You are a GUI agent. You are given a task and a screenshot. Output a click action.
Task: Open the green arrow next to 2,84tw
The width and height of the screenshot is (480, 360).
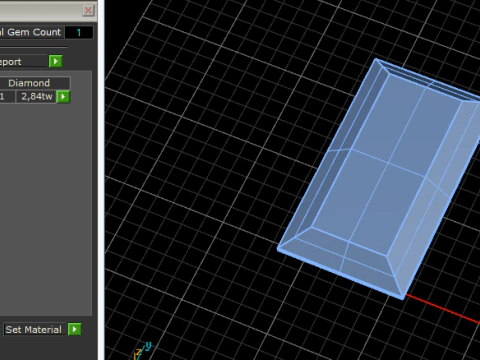(63, 97)
